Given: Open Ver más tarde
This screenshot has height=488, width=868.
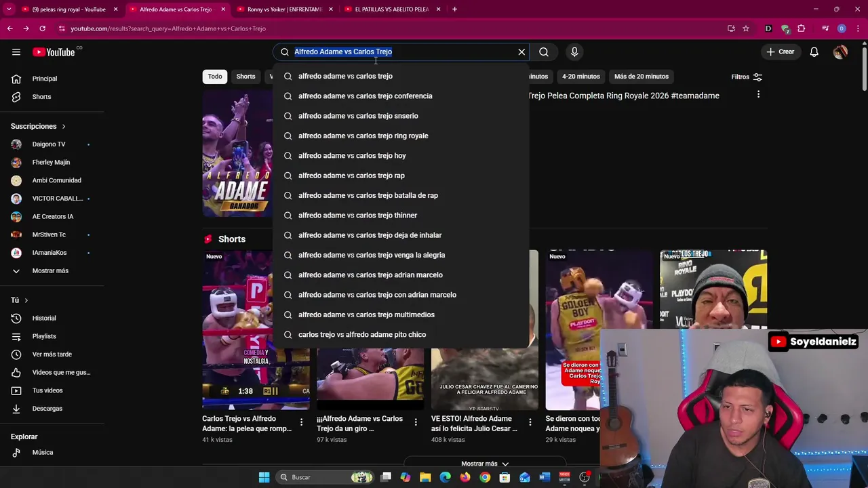Looking at the screenshot, I should pos(52,354).
